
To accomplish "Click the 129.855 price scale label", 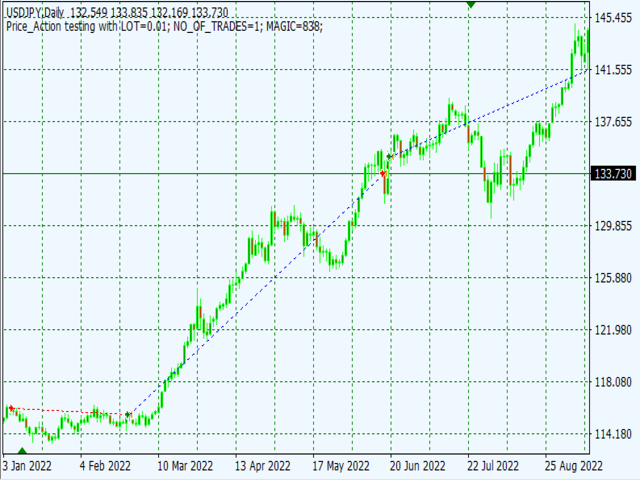I will (x=613, y=226).
